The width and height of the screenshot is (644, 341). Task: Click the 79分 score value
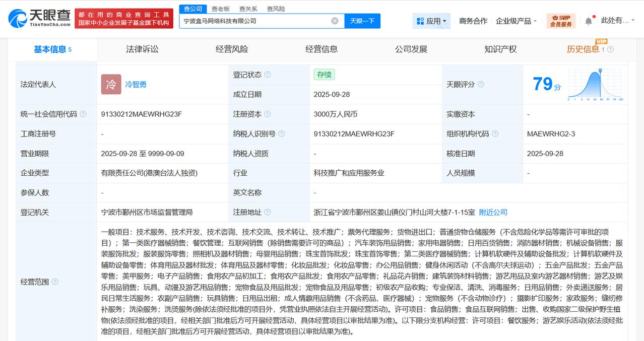coord(546,84)
